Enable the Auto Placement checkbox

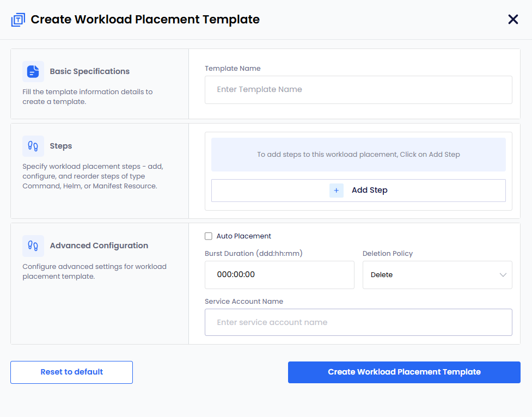[x=209, y=236]
